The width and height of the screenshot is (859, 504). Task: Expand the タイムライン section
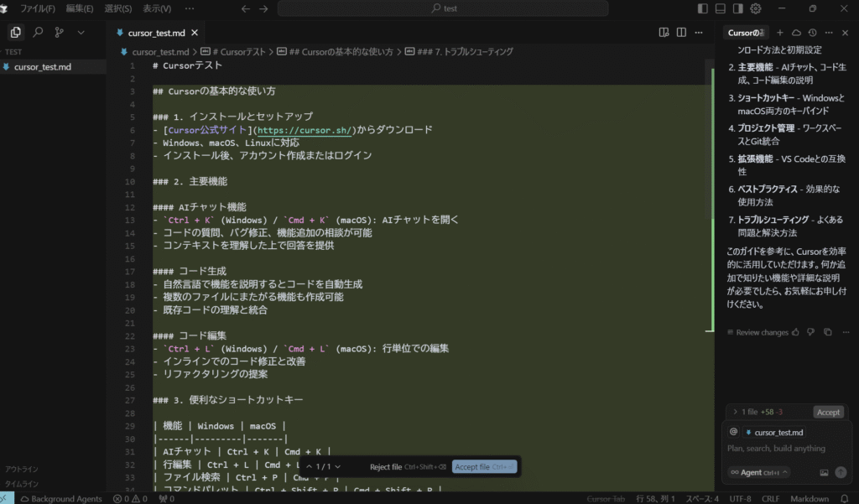tap(22, 484)
